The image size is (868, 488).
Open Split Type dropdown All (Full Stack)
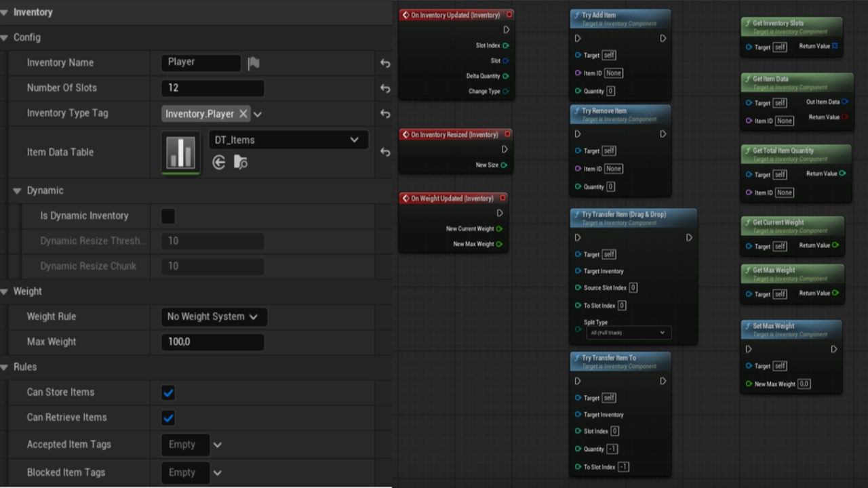(628, 333)
